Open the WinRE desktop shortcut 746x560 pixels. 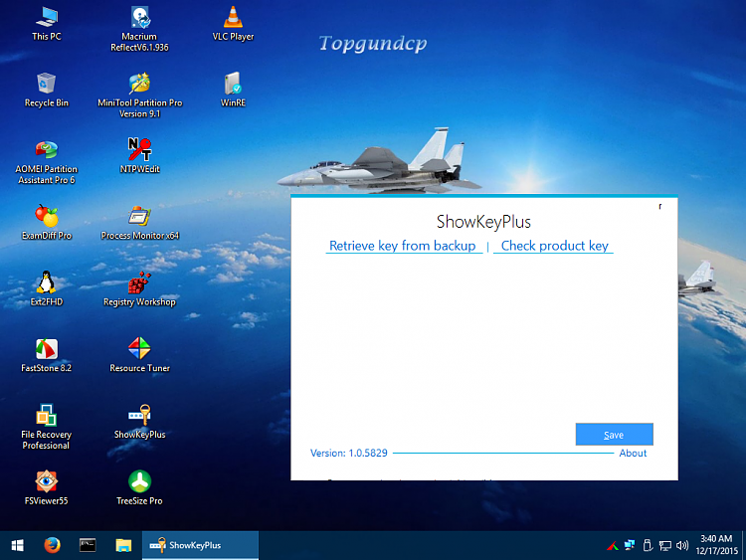[x=233, y=90]
